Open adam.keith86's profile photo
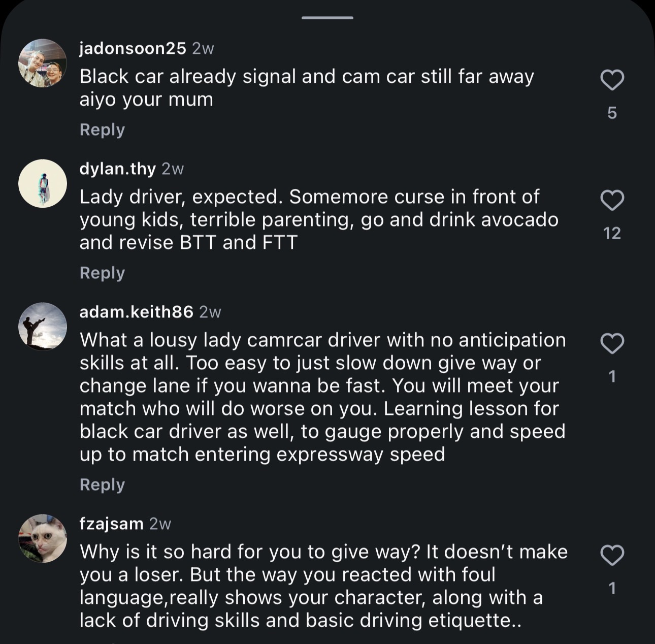The width and height of the screenshot is (655, 644). pos(43,327)
